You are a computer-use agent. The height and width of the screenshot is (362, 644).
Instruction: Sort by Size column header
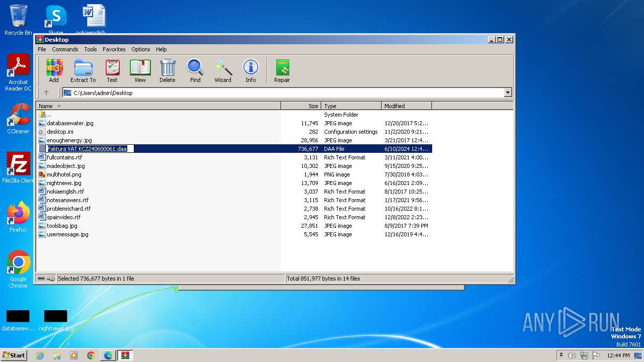301,106
